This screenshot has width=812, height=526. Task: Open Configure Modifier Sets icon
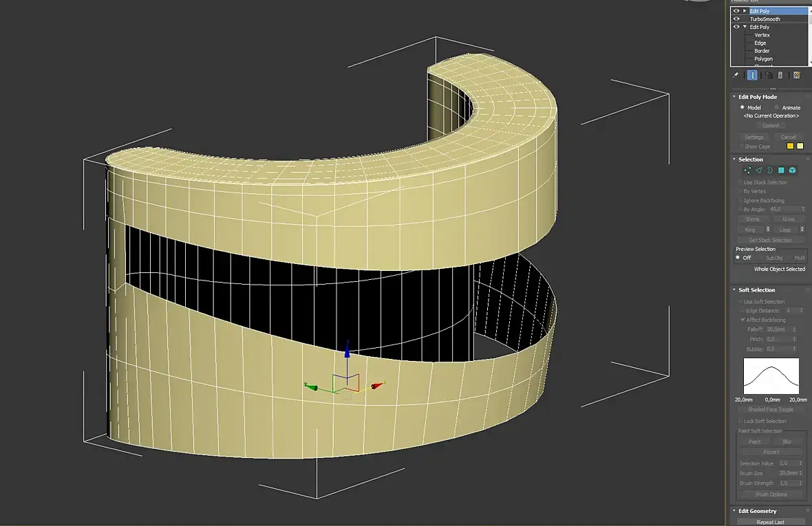[797, 76]
